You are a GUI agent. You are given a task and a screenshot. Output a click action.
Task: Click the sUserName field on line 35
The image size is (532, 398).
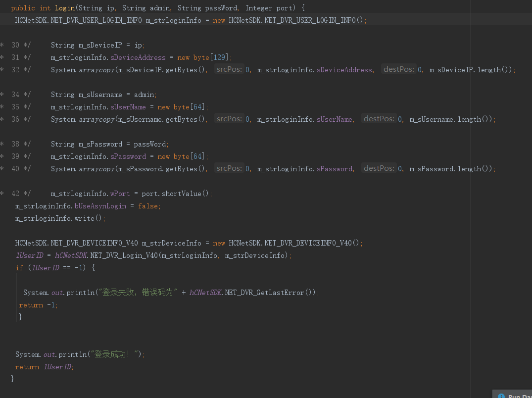point(128,107)
